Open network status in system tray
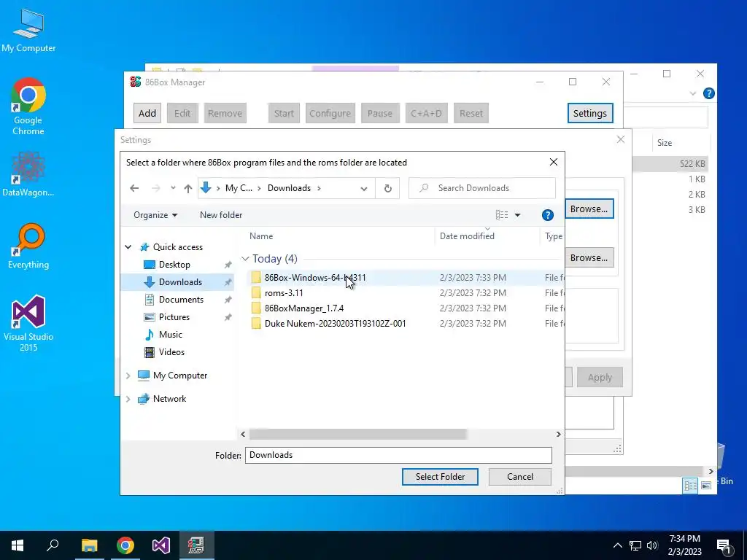 pos(635,545)
